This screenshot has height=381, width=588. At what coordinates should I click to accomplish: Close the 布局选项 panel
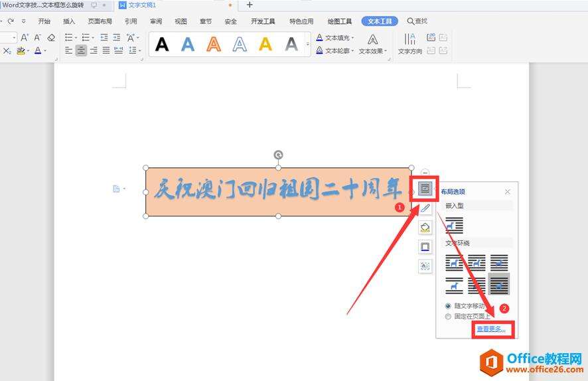tap(508, 192)
